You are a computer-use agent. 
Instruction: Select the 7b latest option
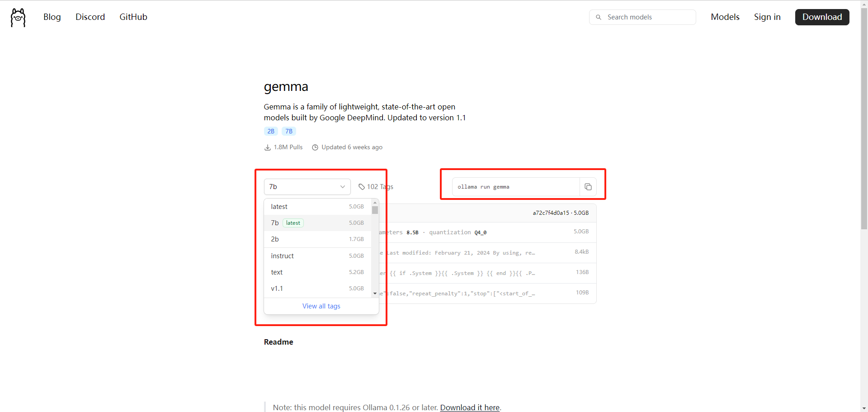(317, 223)
